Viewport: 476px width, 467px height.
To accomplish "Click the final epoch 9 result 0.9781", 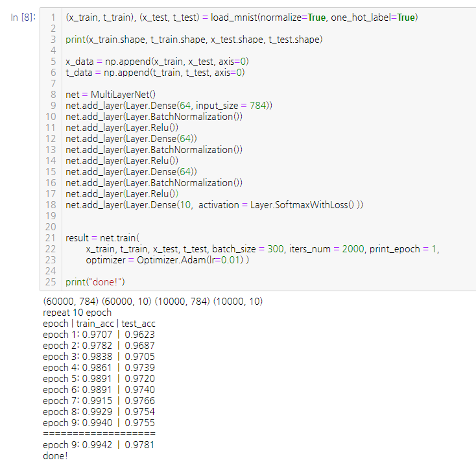I will pyautogui.click(x=139, y=445).
